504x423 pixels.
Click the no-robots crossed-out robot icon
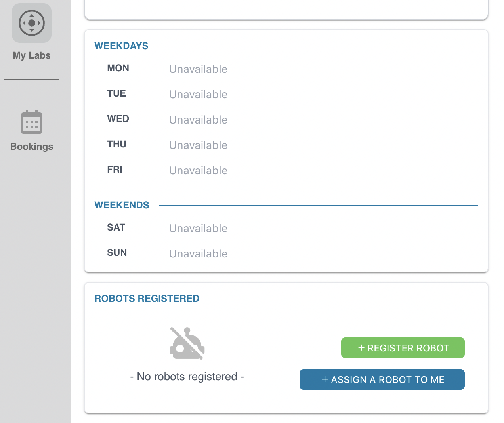pyautogui.click(x=187, y=343)
